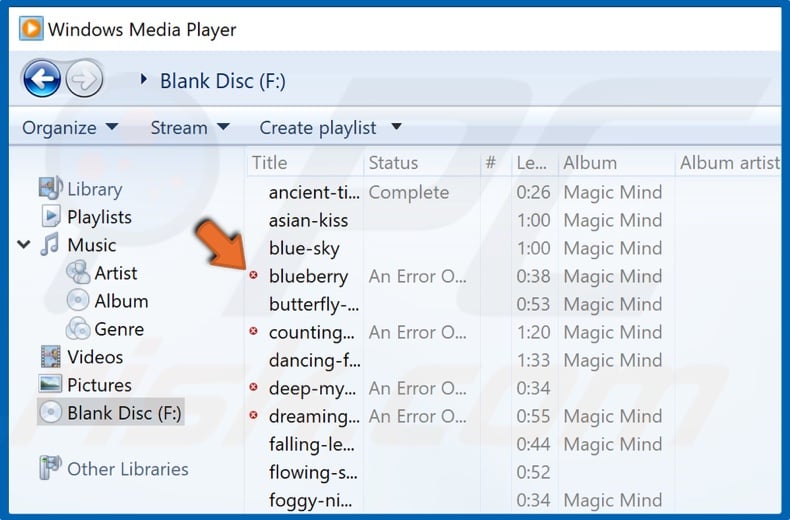The width and height of the screenshot is (790, 520).
Task: Select Artist under Music
Action: (x=116, y=273)
